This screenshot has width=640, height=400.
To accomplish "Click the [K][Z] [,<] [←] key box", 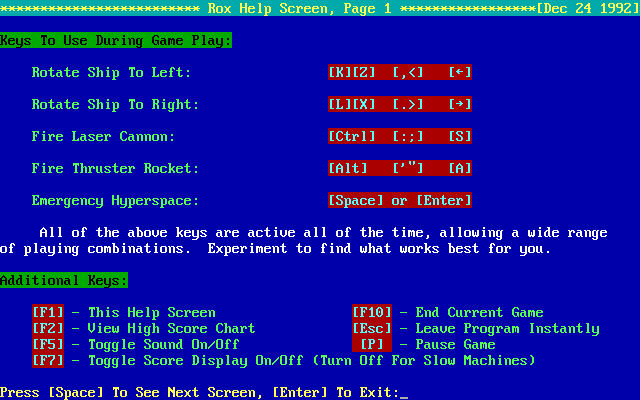I will pyautogui.click(x=400, y=72).
